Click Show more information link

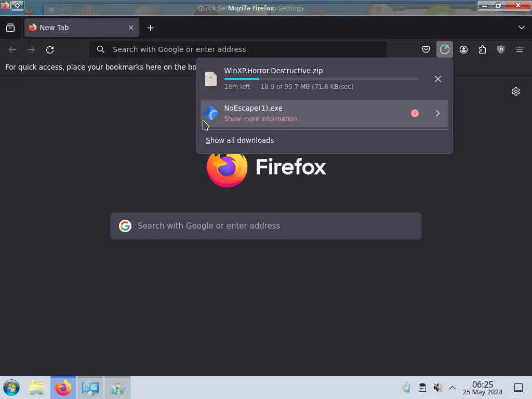click(x=260, y=119)
